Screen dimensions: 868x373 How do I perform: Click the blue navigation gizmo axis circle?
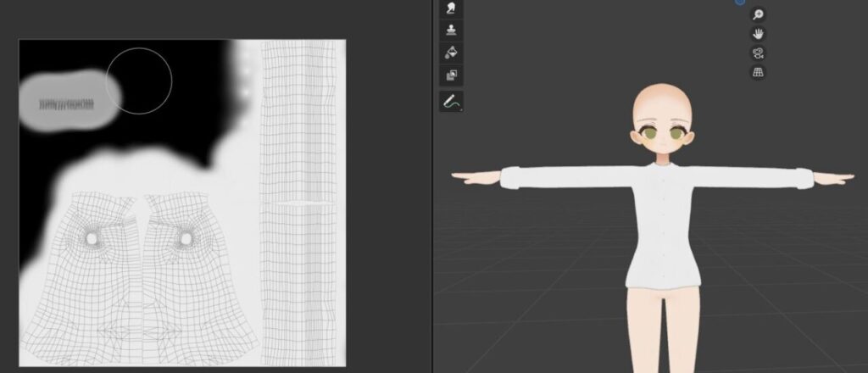[739, 2]
